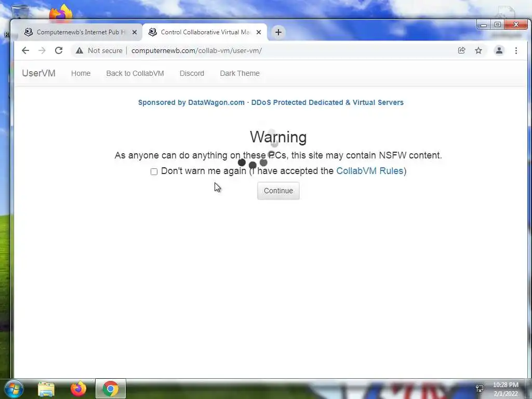Screen dimensions: 532x399
Task: Open the share page icon in address bar
Action: [x=461, y=50]
